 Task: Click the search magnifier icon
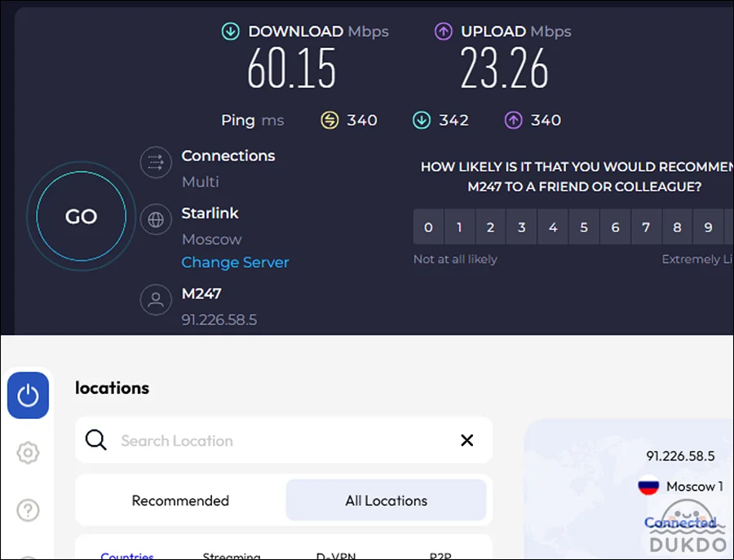pos(95,440)
